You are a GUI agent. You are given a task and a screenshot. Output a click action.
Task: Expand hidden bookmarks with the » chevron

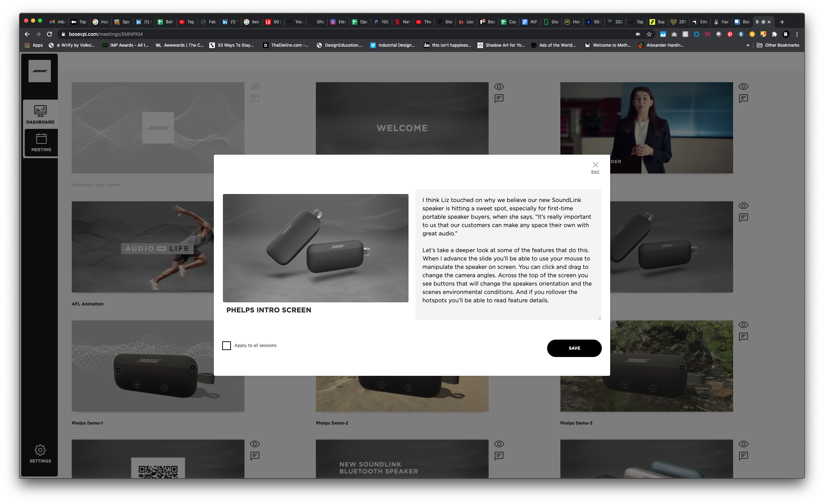click(x=748, y=45)
